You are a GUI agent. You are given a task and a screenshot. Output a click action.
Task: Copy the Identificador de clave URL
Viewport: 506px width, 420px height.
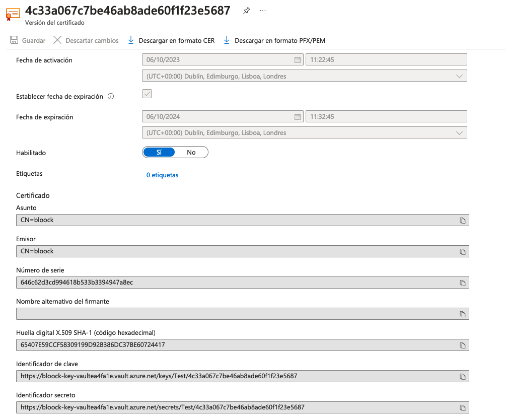click(463, 376)
